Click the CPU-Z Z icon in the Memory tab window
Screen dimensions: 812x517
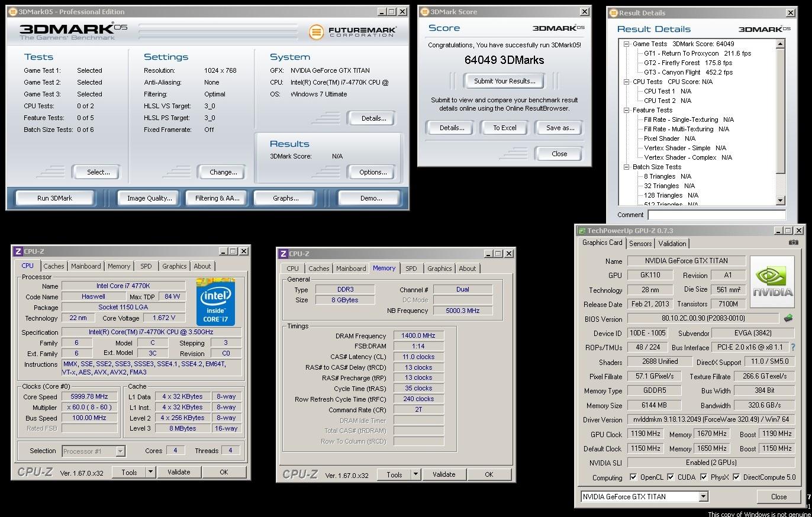pos(283,254)
